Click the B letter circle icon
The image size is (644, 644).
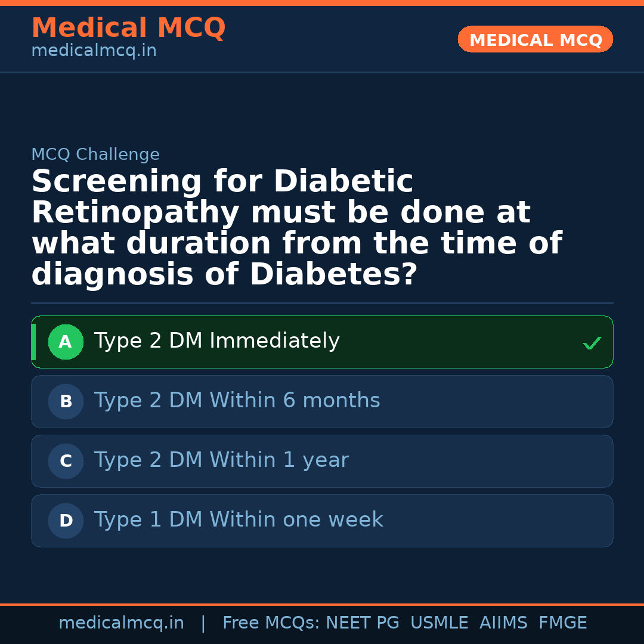pyautogui.click(x=66, y=402)
